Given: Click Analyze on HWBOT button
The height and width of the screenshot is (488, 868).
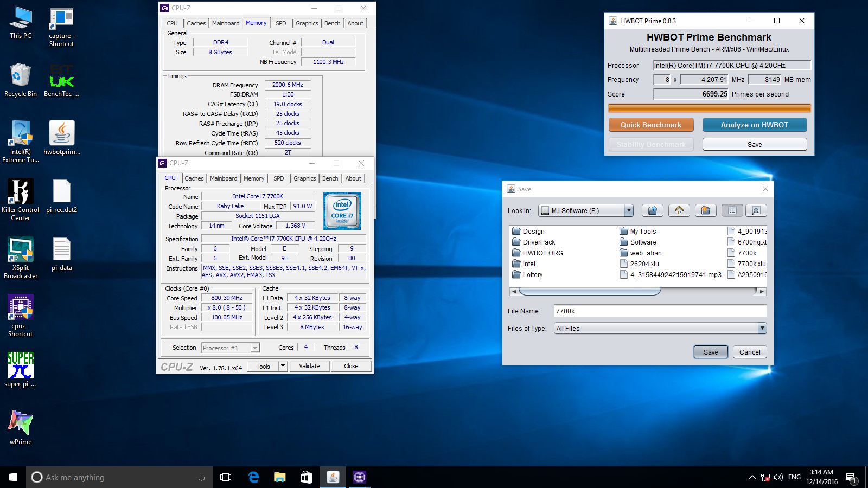Looking at the screenshot, I should click(x=755, y=125).
